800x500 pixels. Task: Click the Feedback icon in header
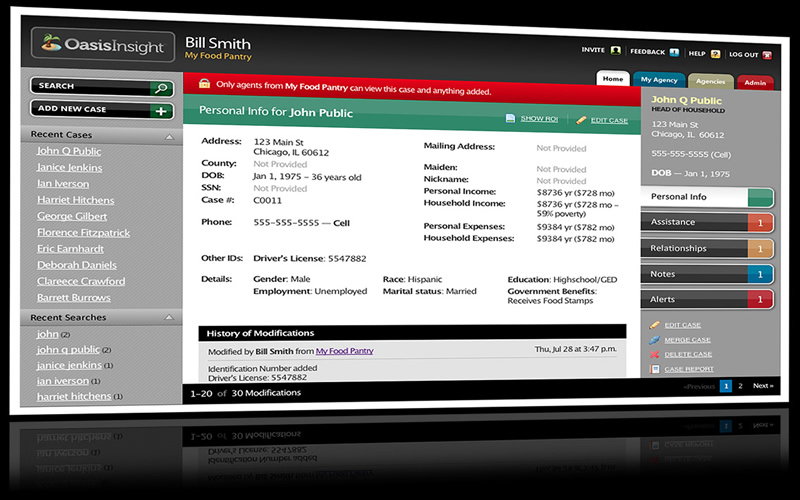(674, 52)
